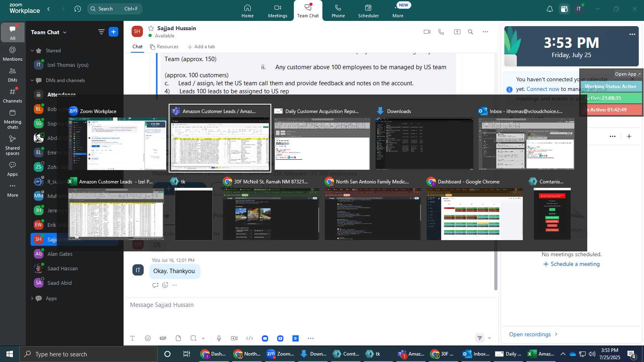Click Open recordings link
Viewport: 644px width, 362px height.
[x=533, y=334]
